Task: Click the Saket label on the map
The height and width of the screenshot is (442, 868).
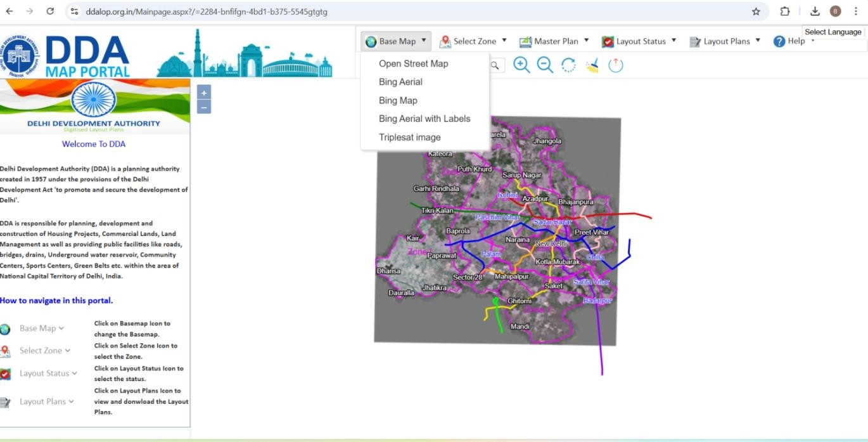Action: point(554,286)
